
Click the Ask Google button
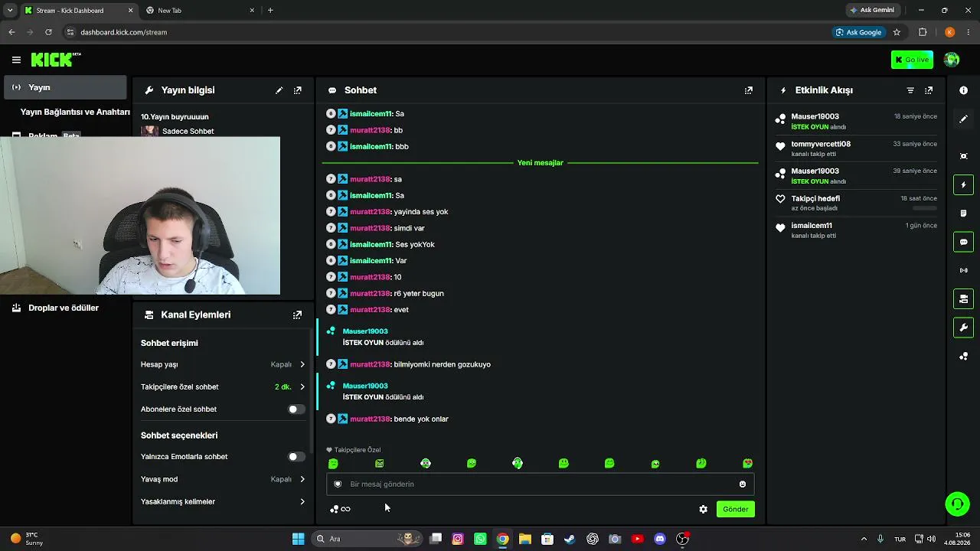point(858,32)
